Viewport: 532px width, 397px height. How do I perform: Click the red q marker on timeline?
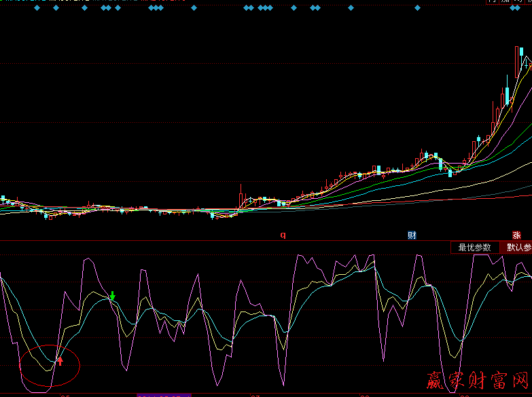point(283,235)
